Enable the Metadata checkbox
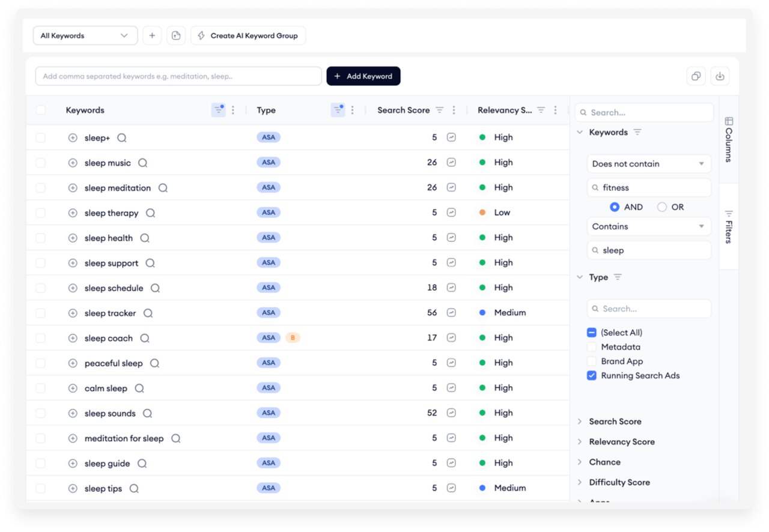The height and width of the screenshot is (532, 769). tap(592, 346)
